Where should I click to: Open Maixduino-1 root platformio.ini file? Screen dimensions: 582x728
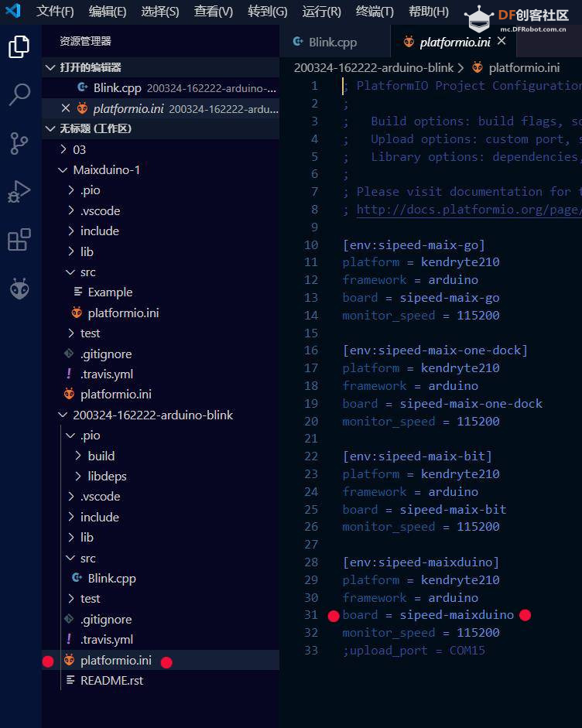[x=161, y=395]
